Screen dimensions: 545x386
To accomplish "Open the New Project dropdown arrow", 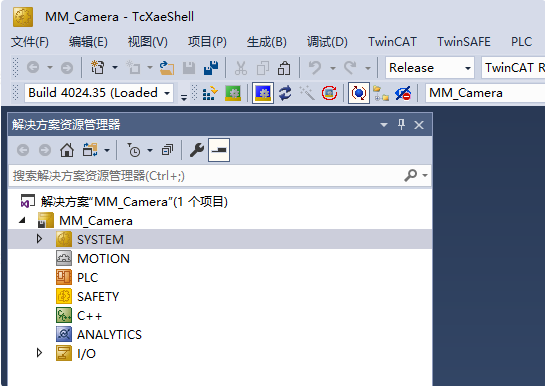I will pos(115,67).
